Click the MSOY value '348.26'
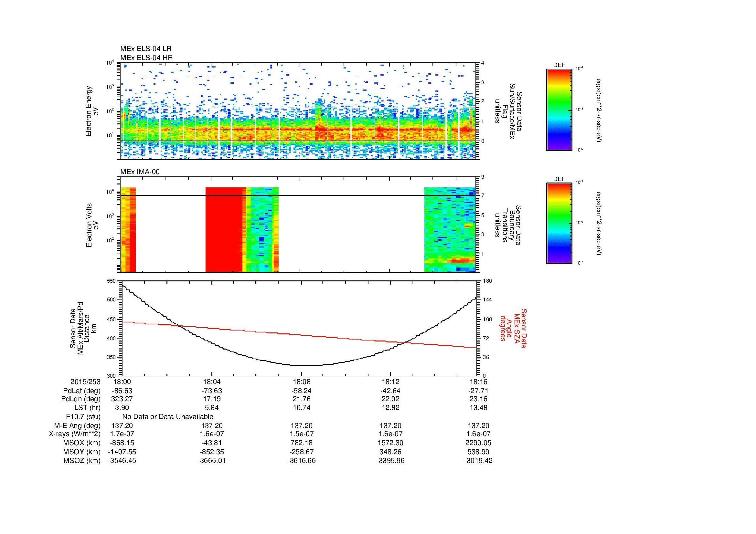Image resolution: width=756 pixels, height=534 pixels. tap(390, 452)
